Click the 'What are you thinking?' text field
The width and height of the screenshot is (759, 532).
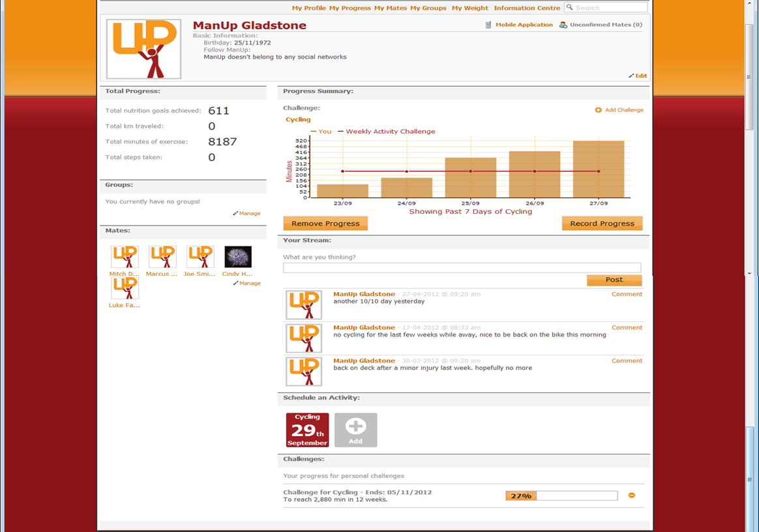click(x=462, y=268)
